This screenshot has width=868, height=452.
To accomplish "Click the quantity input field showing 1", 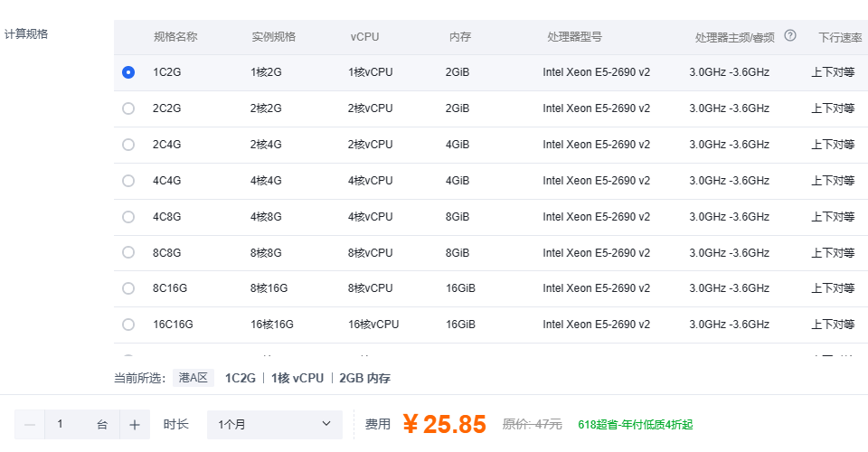I will coord(82,424).
